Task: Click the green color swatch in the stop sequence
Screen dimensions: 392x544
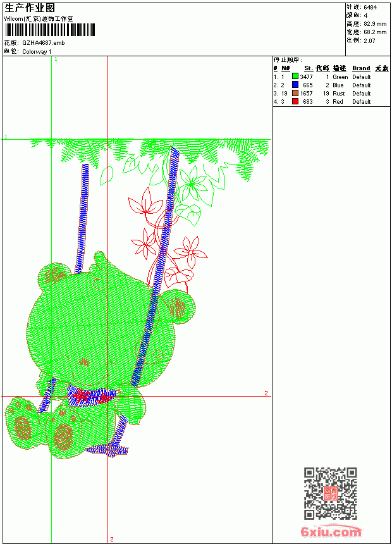Action: pos(295,77)
